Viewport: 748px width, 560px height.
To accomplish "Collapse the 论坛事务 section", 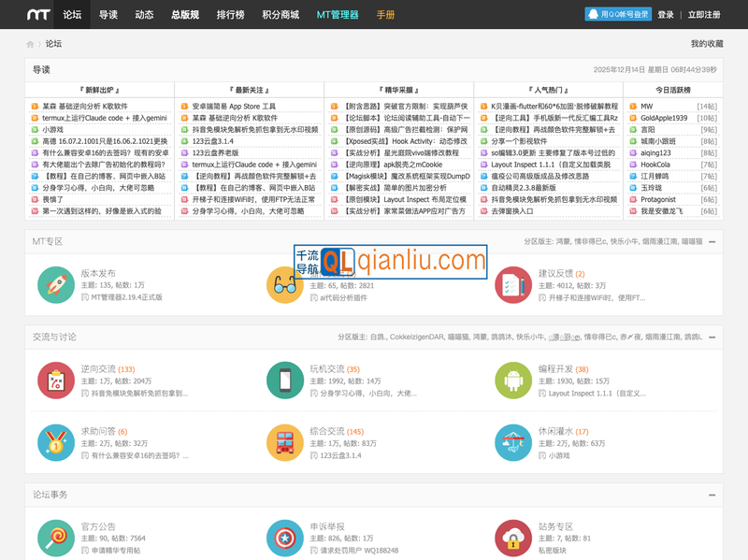I will (x=712, y=495).
